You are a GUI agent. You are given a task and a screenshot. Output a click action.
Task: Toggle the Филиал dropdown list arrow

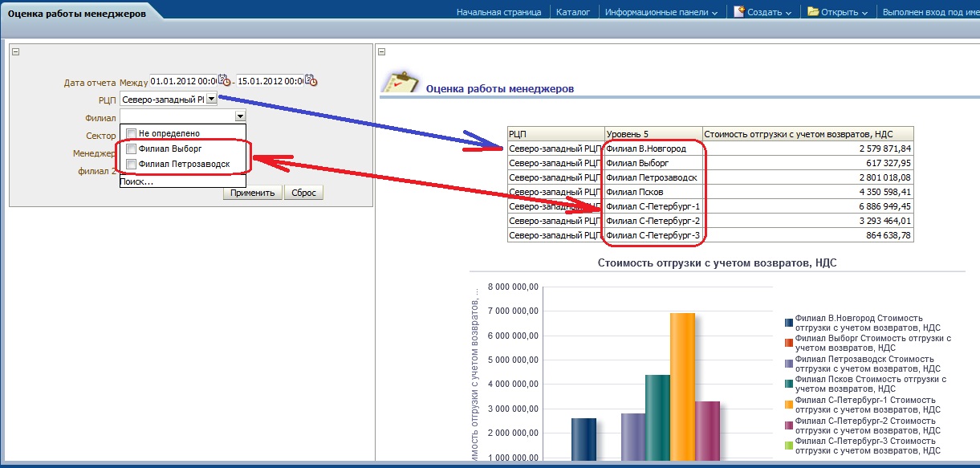coord(239,116)
